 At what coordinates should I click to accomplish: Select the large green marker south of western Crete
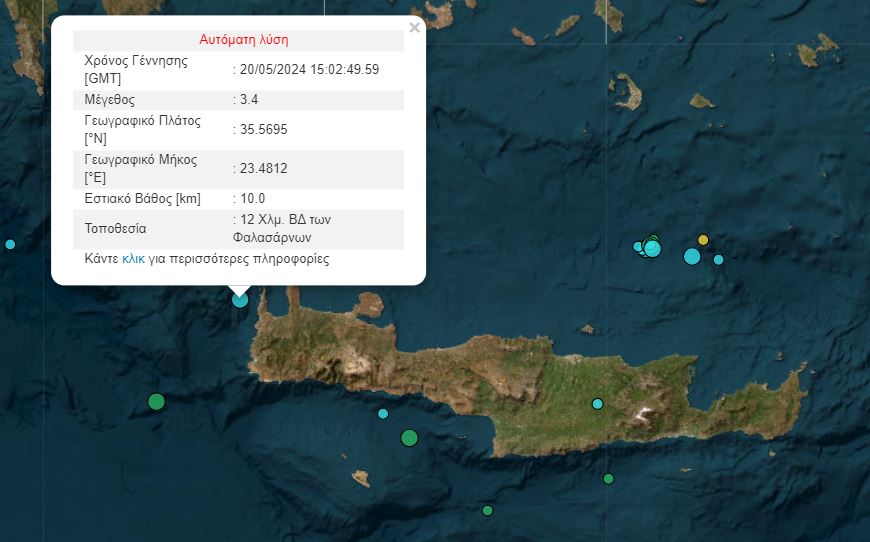pos(409,437)
